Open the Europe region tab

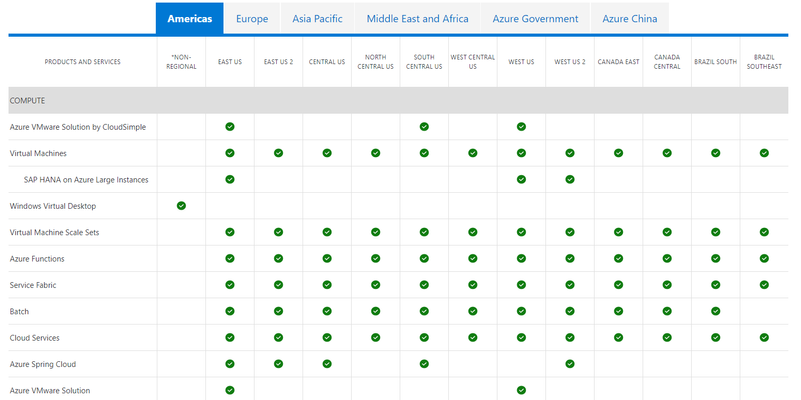click(252, 19)
